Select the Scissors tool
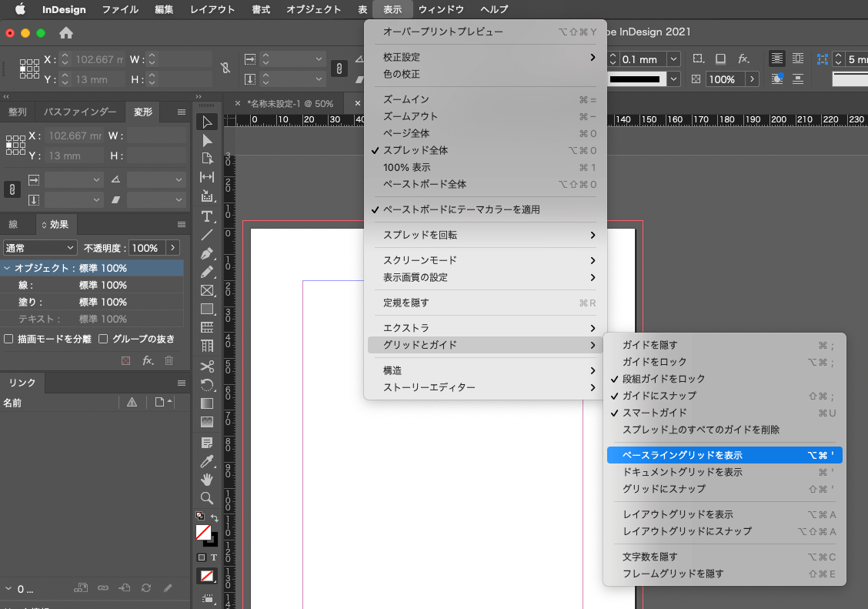Image resolution: width=868 pixels, height=609 pixels. (x=206, y=366)
